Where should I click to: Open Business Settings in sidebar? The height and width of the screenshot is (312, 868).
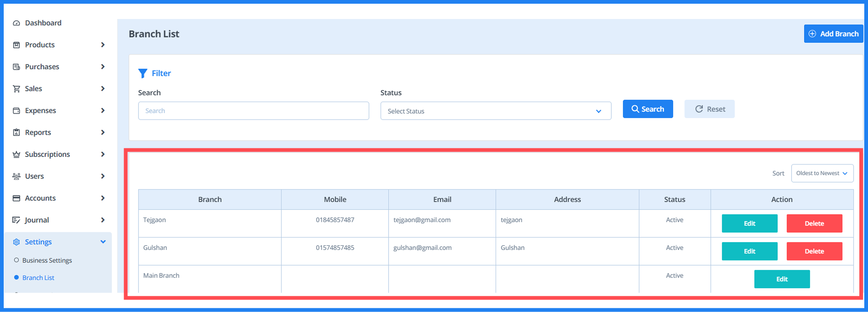coord(47,260)
